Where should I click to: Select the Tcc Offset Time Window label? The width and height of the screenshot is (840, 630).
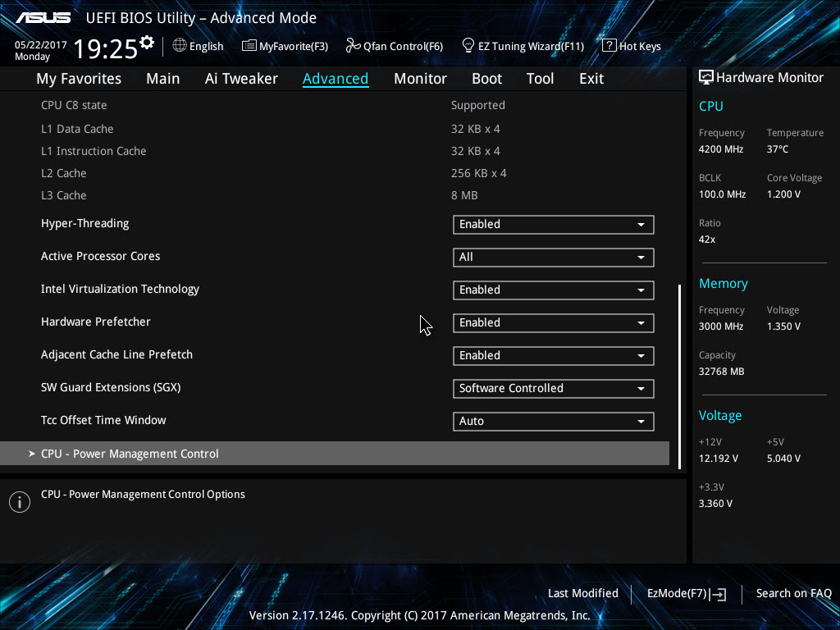click(103, 420)
